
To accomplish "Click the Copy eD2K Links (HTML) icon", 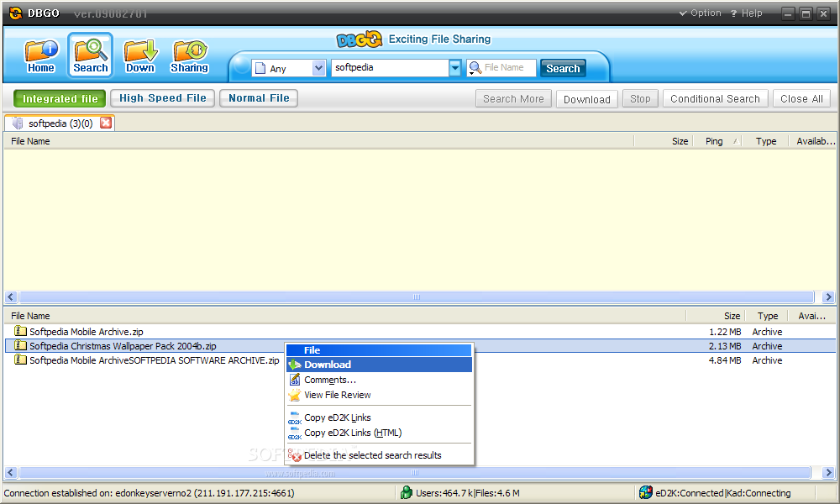I will (295, 433).
